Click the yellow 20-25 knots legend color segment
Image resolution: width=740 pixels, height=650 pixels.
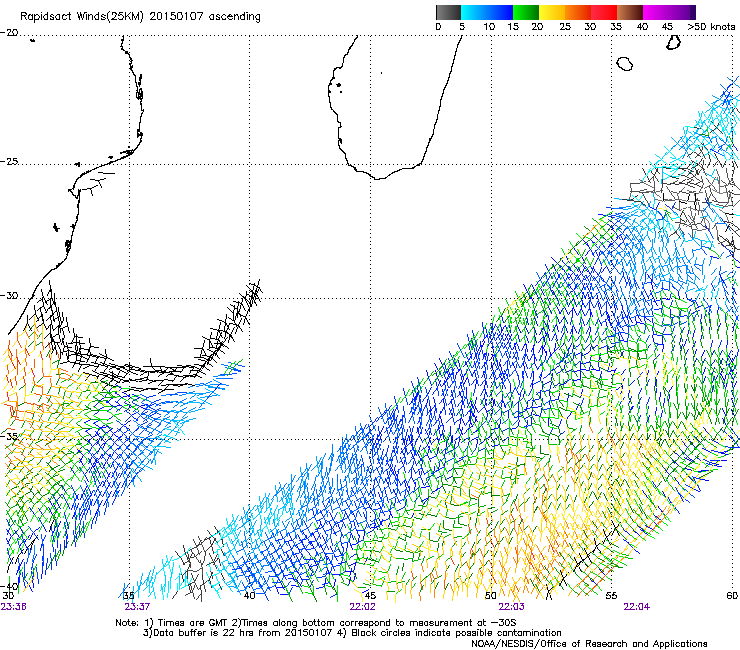pos(552,12)
